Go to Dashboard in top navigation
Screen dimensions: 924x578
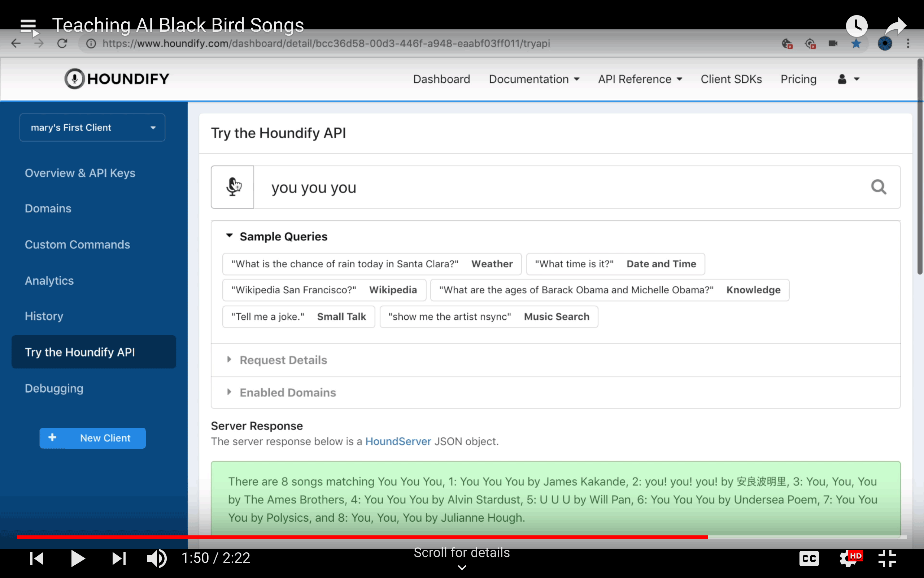point(441,79)
